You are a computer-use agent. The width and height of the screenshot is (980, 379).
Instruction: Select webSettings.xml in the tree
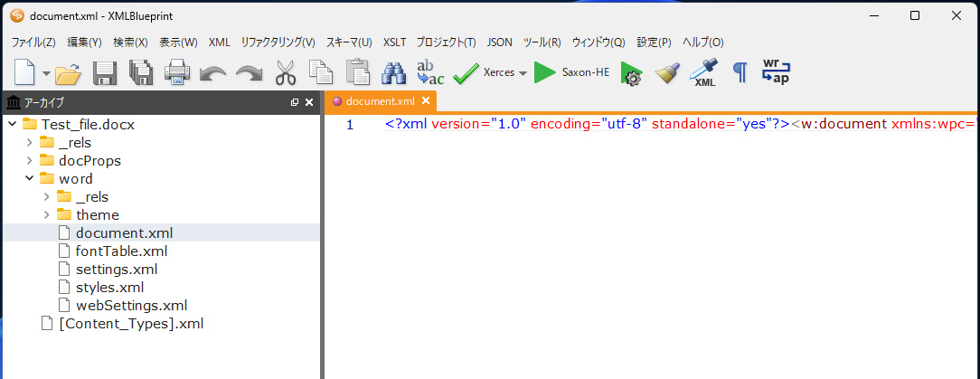(131, 306)
